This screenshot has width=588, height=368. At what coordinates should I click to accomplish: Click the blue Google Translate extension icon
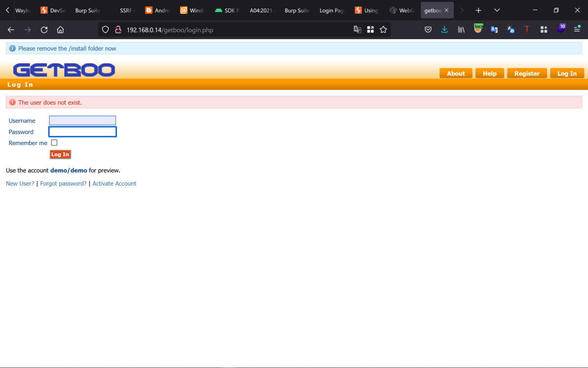coord(494,30)
